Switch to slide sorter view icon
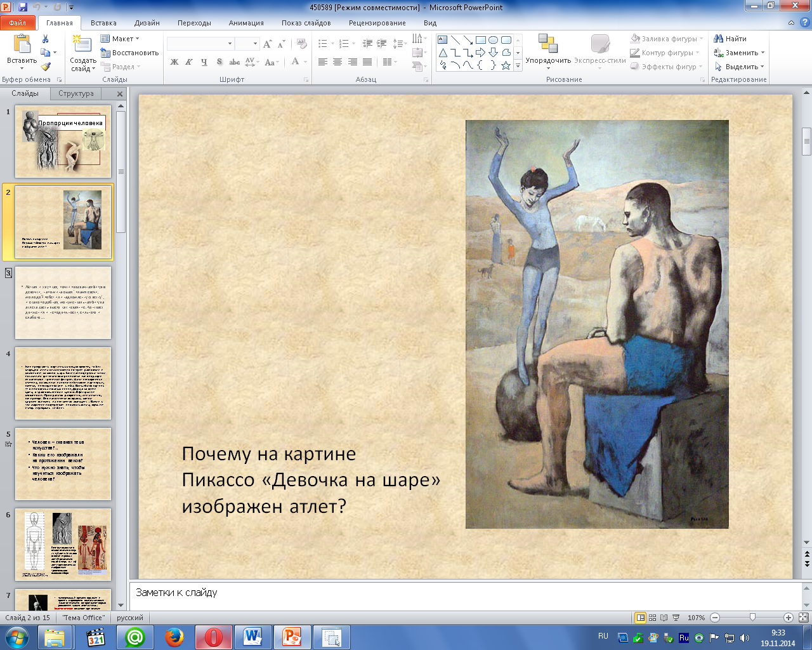 pyautogui.click(x=652, y=618)
